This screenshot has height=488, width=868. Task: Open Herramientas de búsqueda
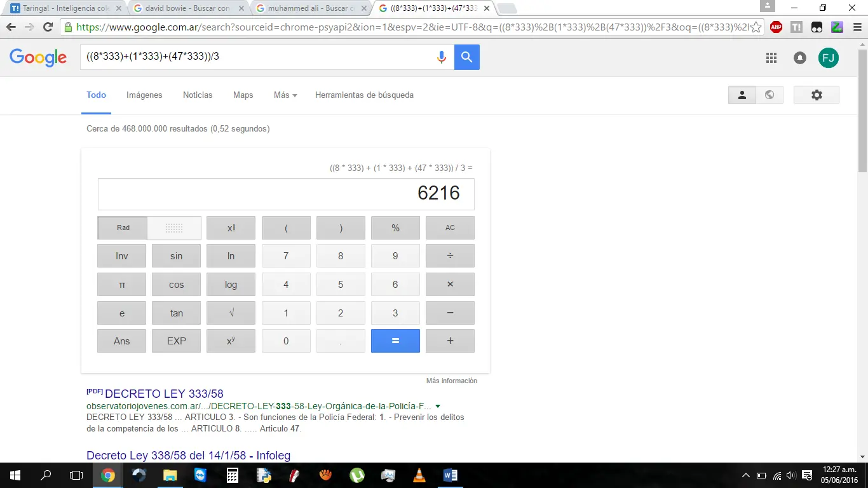coord(364,95)
